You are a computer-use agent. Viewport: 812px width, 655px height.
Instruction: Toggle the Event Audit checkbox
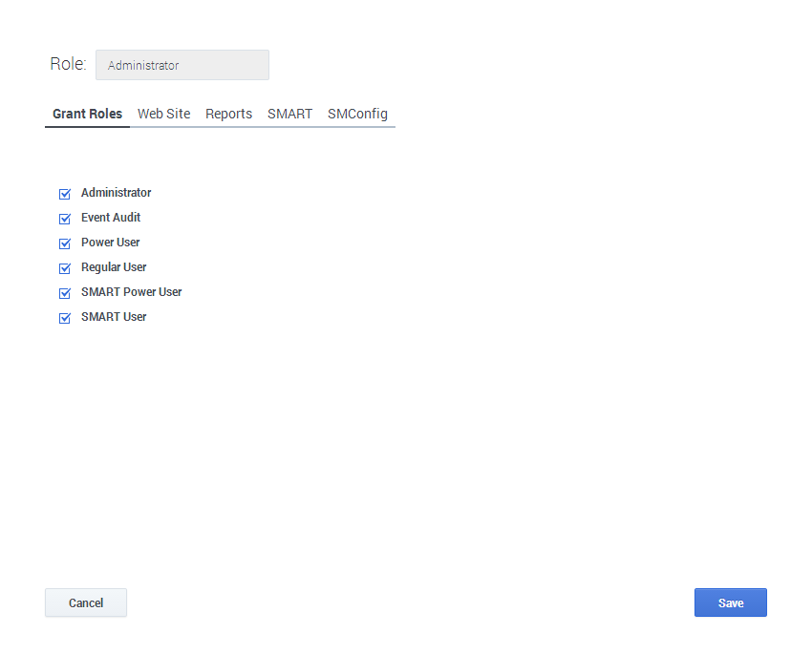[x=65, y=219]
